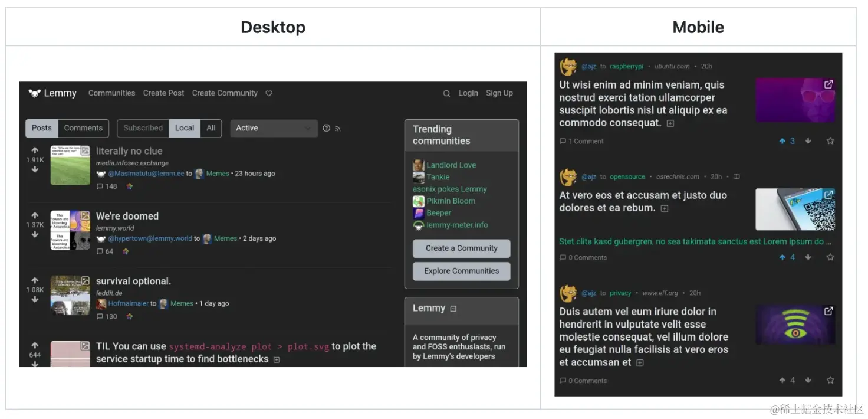Select the All listing filter

coord(211,128)
